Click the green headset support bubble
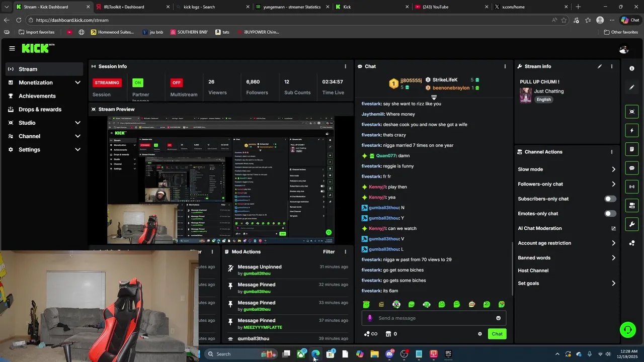This screenshot has width=644, height=362. [627, 330]
